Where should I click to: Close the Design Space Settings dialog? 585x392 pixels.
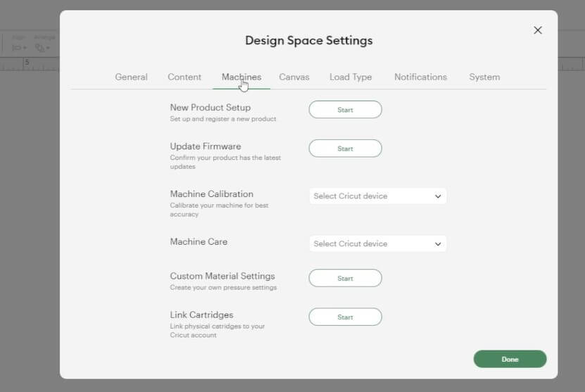point(538,30)
